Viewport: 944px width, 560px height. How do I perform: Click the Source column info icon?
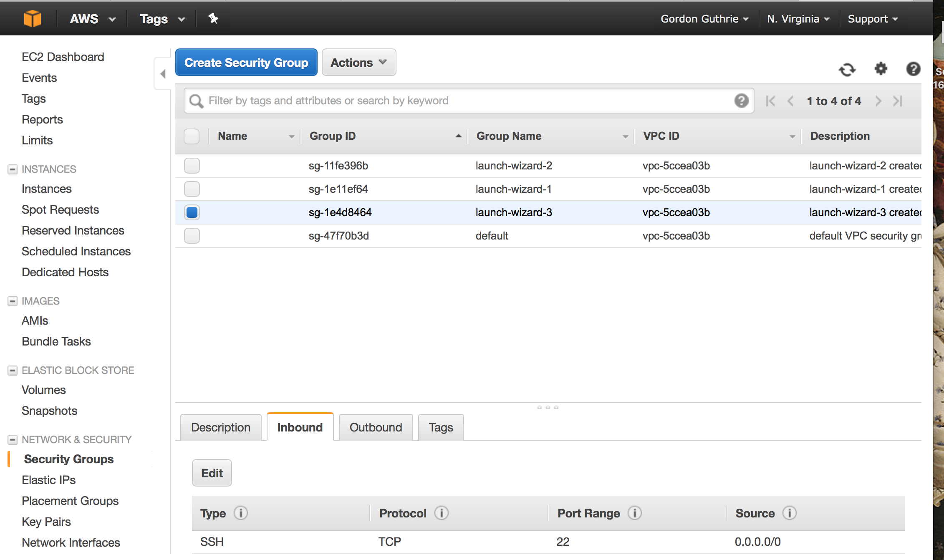(789, 513)
